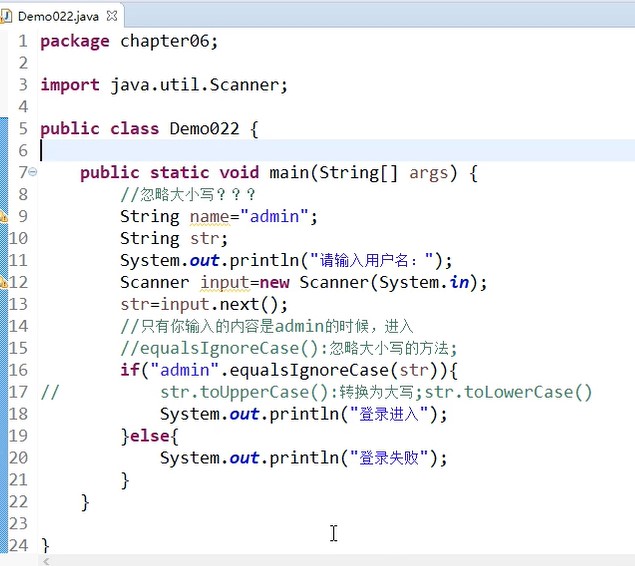Click the comment '//equalsIgnoreCase():忽略大小写的方法;' on line 15
The image size is (635, 566).
[289, 348]
